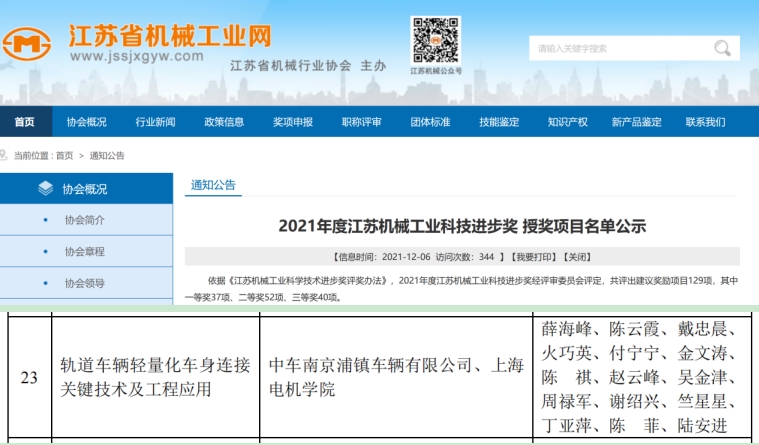Click 联系我们 in the navigation bar
Screen dimensions: 759x445
coord(705,122)
